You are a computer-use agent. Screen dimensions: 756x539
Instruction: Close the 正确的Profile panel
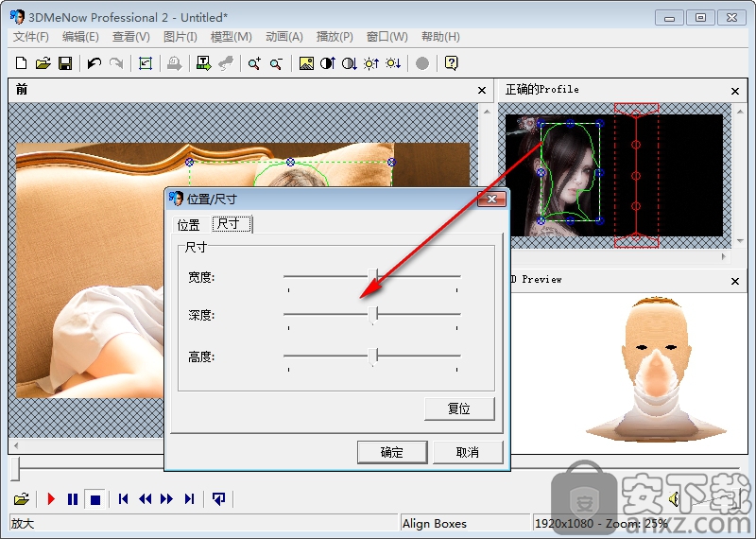point(735,91)
